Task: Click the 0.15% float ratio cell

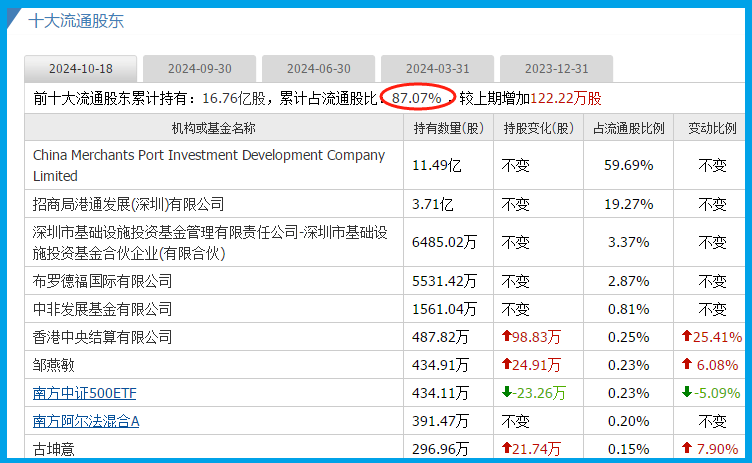Action: point(629,449)
